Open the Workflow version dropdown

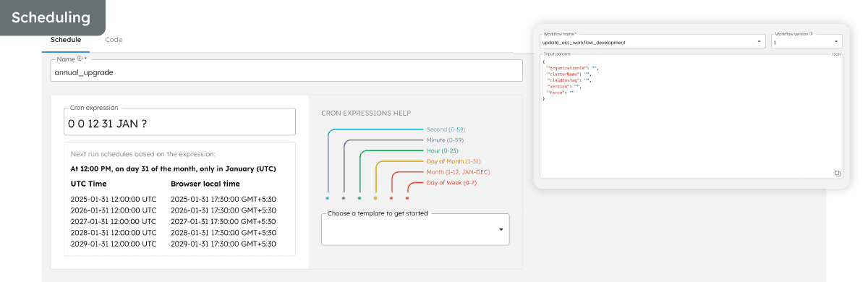pyautogui.click(x=807, y=42)
